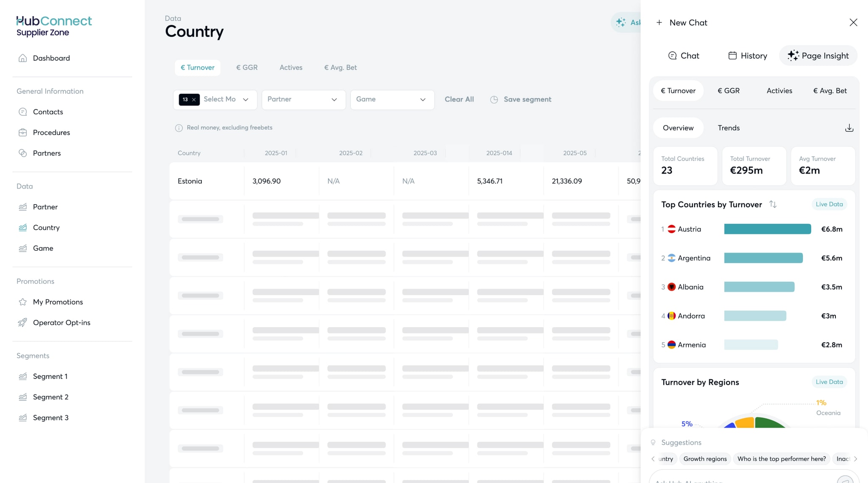Open the Partner filter dropdown
The height and width of the screenshot is (483, 868).
pyautogui.click(x=303, y=100)
